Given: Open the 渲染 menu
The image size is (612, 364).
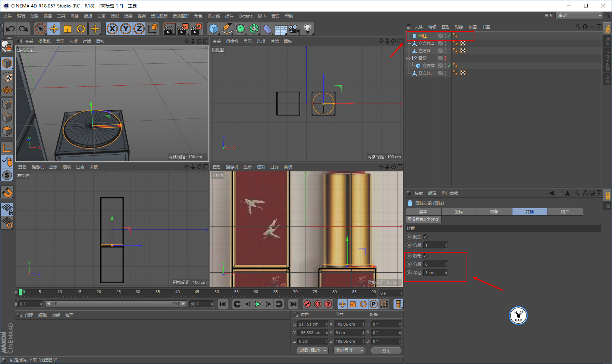Looking at the screenshot, I should [128, 16].
